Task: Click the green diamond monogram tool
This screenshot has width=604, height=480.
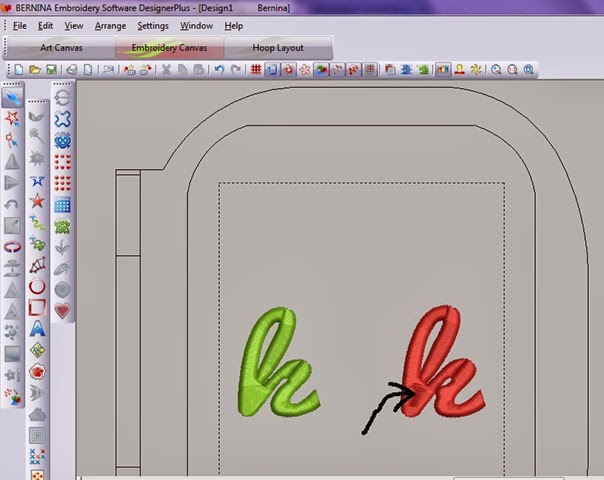Action: coord(37,350)
